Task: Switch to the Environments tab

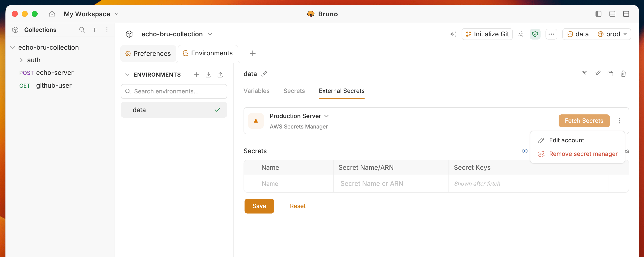Action: [208, 53]
